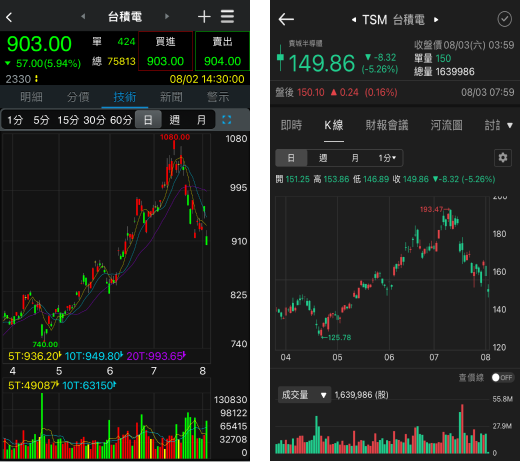The width and height of the screenshot is (520, 462).
Task: Select 月 monthly interval in left app
Action: click(x=201, y=120)
